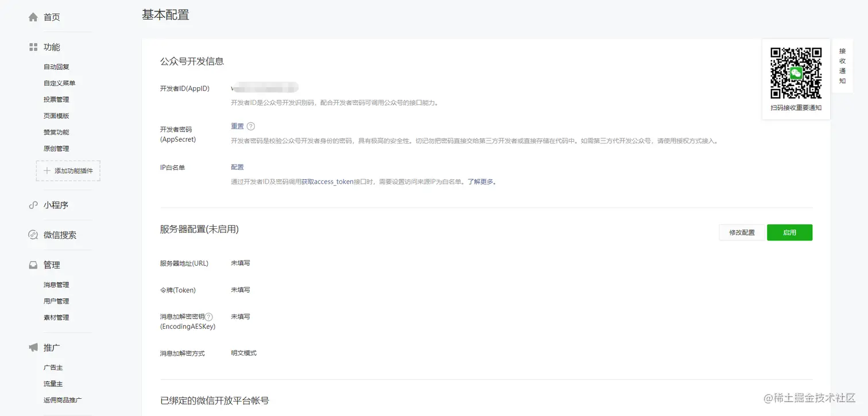868x416 pixels.
Task: Go to 自定义菜单
Action: point(60,83)
